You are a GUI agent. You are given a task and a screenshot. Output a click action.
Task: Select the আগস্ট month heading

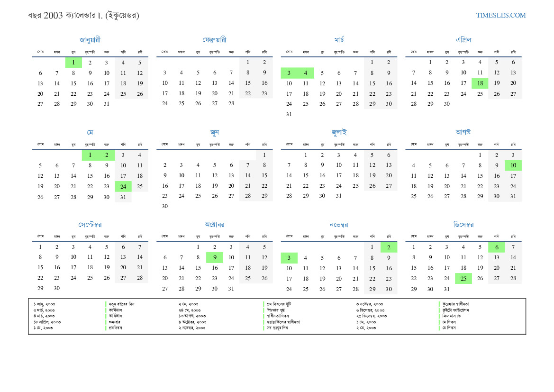pos(463,132)
